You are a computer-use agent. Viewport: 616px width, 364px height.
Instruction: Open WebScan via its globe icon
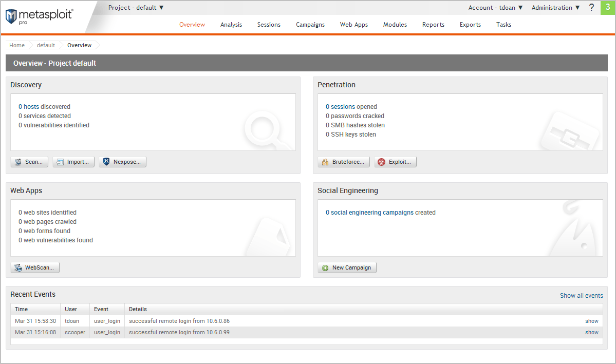[18, 268]
